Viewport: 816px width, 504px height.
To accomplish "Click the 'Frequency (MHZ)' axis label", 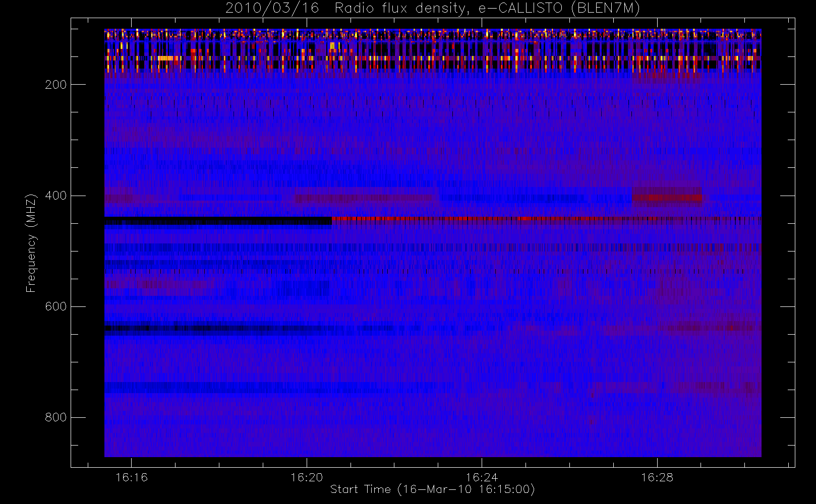I will click(31, 243).
